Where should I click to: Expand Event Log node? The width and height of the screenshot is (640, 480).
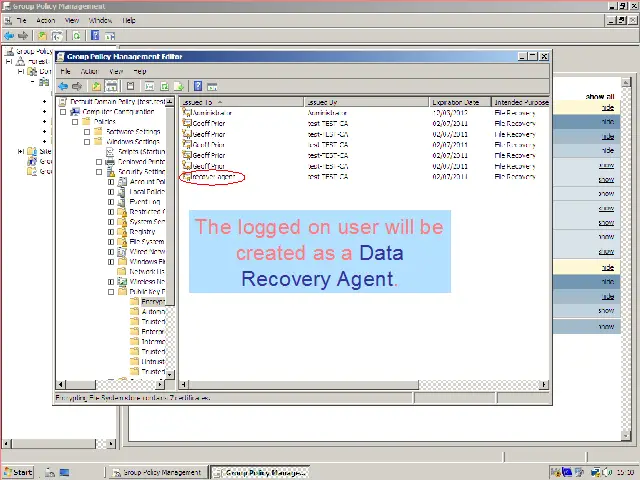click(x=111, y=202)
